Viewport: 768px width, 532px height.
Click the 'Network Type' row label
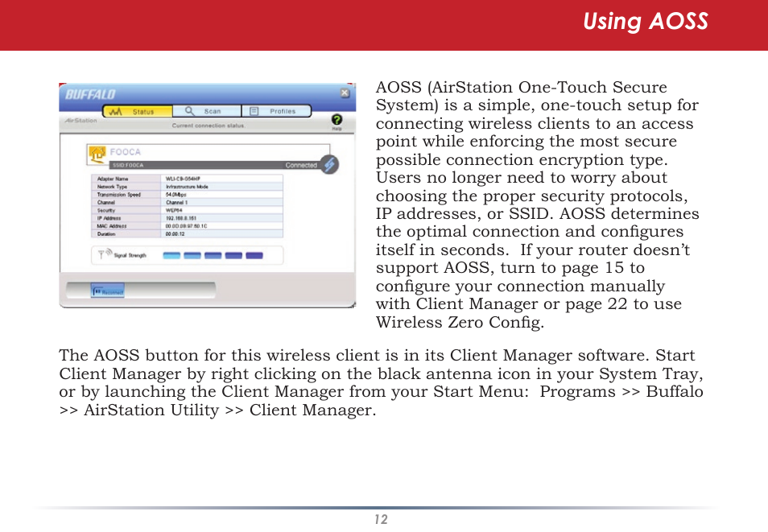(112, 187)
